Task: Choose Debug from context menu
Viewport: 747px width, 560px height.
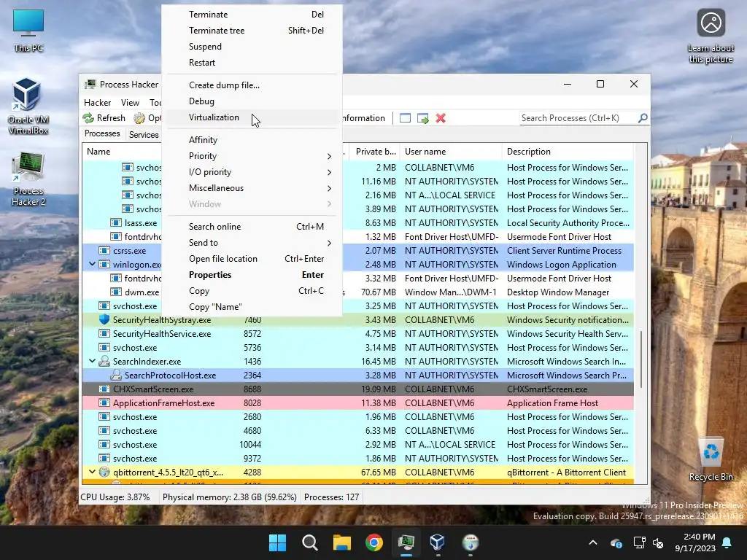Action: coord(252,101)
